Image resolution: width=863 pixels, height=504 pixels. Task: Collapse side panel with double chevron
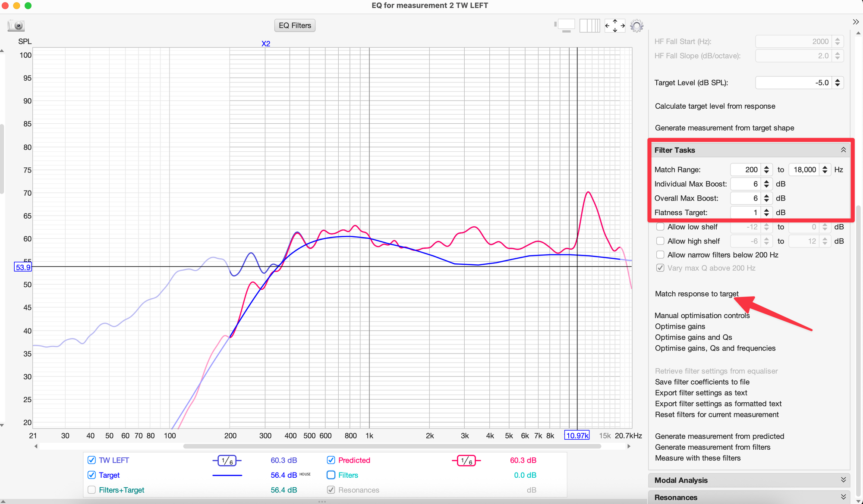[x=856, y=22]
